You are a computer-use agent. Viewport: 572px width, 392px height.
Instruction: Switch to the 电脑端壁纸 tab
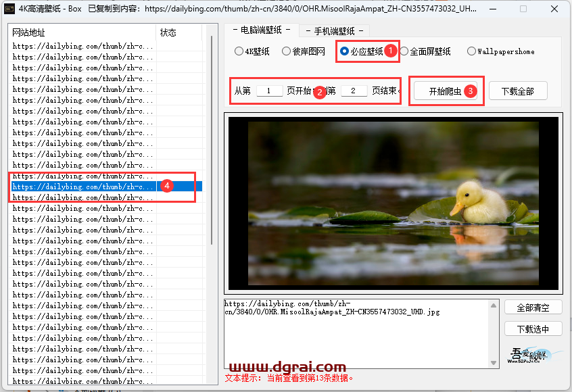pos(262,30)
